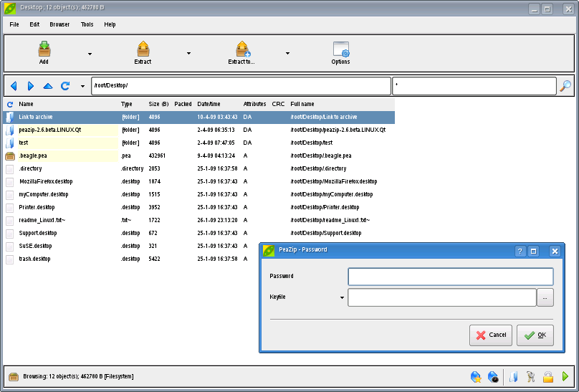The image size is (579, 392).
Task: Click the Add archive toolbar icon
Action: (44, 49)
